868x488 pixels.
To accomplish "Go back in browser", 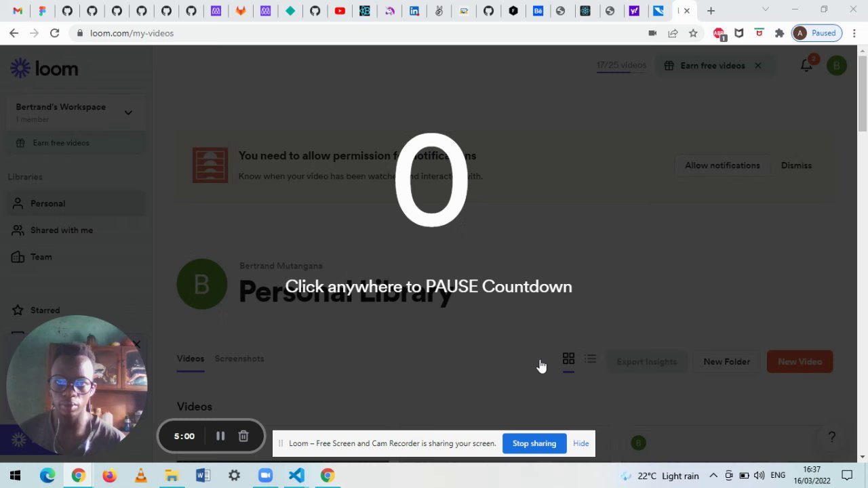I will point(14,33).
